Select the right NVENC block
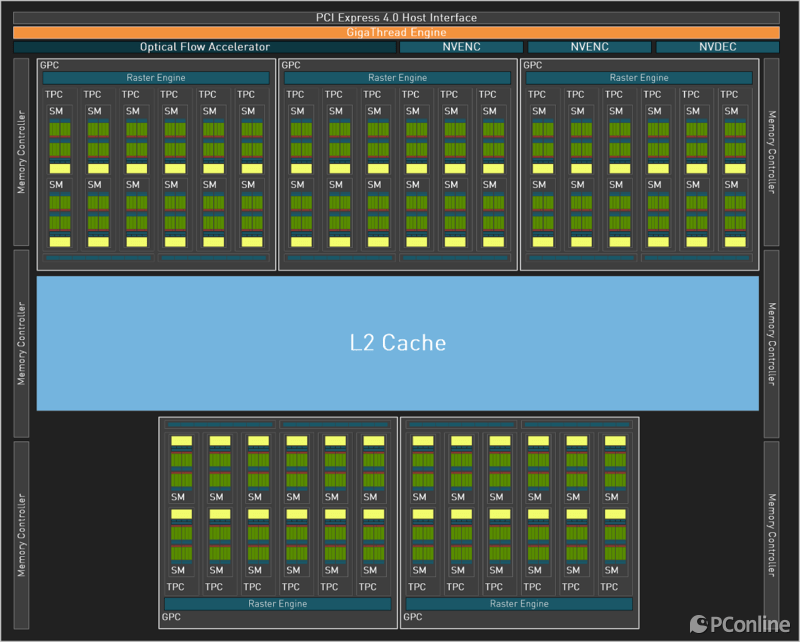This screenshot has width=800, height=642. click(x=588, y=47)
